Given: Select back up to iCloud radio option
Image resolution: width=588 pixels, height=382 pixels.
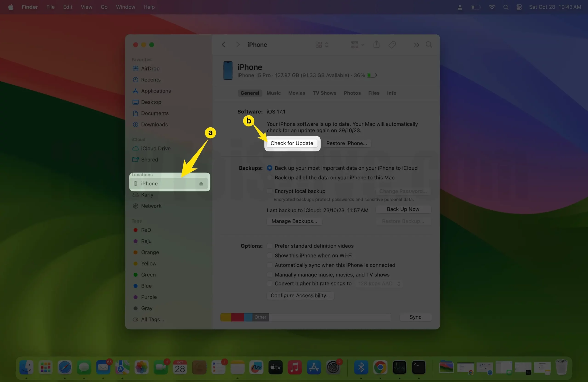Looking at the screenshot, I should coord(270,168).
